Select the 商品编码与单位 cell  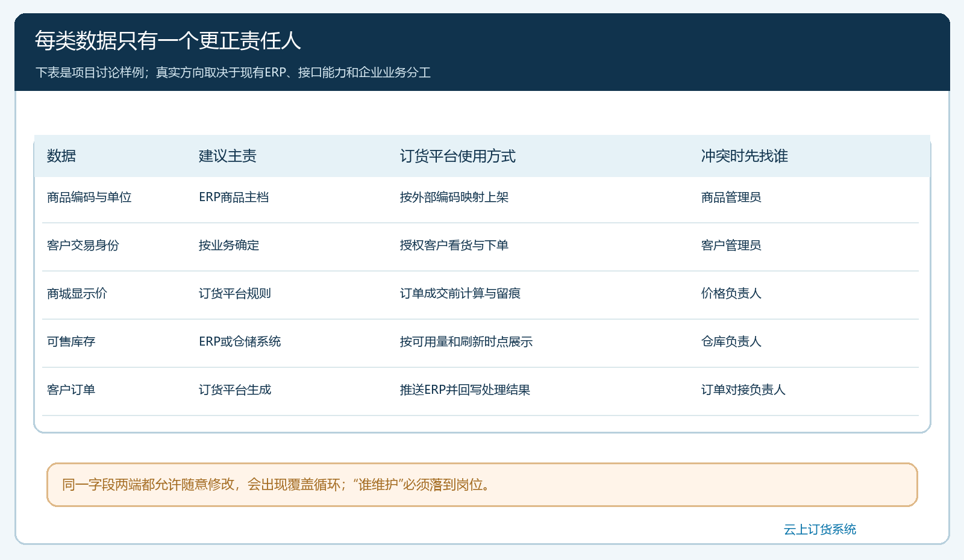89,197
